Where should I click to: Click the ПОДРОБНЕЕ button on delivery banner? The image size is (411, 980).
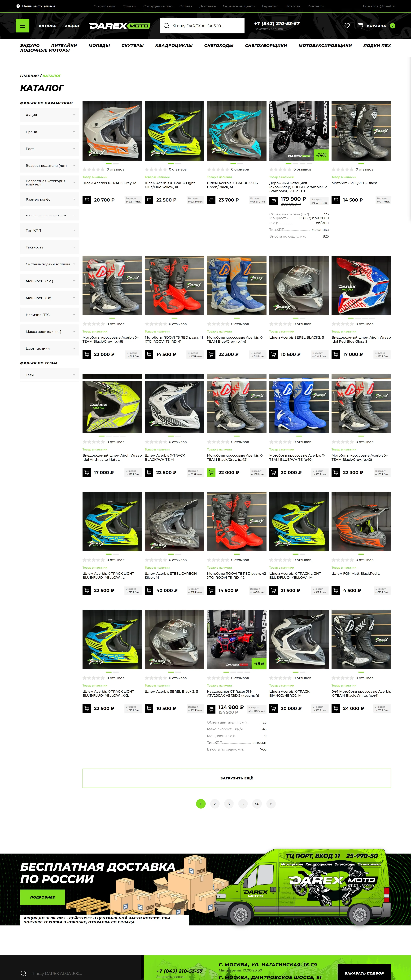click(x=43, y=897)
